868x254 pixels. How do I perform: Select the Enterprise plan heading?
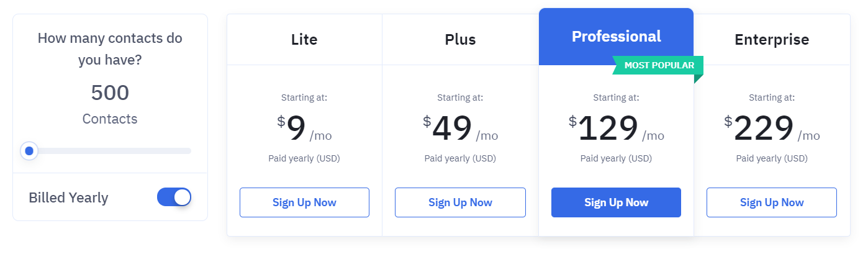[x=772, y=40]
